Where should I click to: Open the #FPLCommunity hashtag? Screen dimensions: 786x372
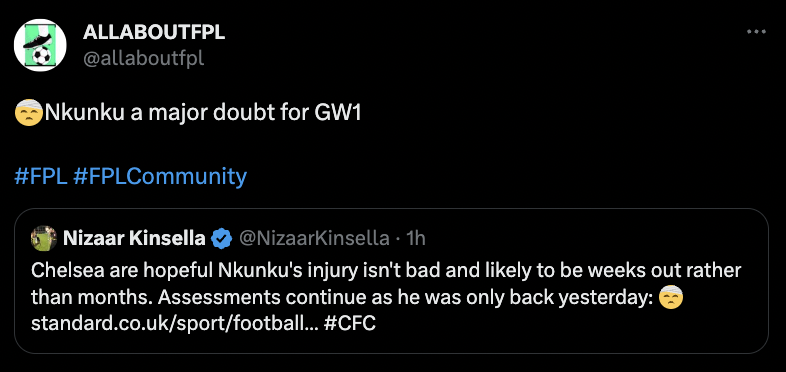pos(160,176)
